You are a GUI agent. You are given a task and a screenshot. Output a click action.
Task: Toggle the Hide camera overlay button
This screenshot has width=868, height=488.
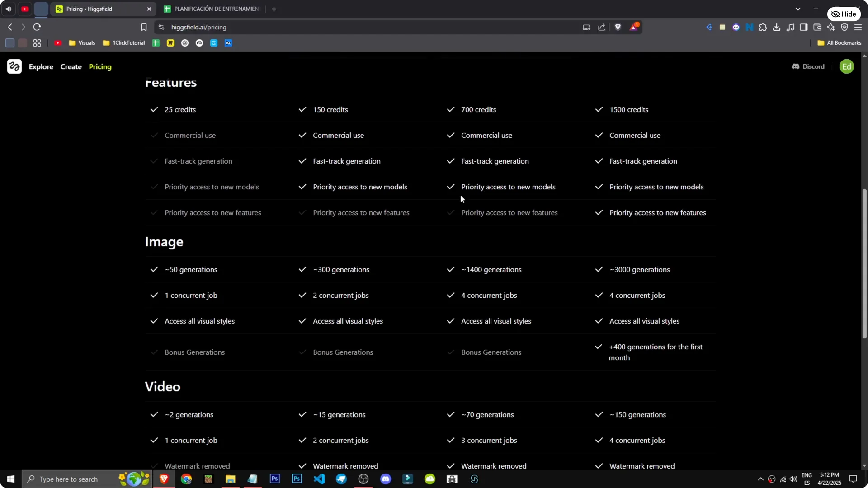[844, 14]
